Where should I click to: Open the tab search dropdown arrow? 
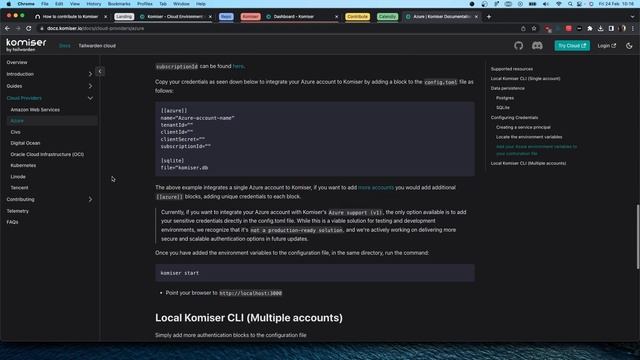[x=632, y=17]
